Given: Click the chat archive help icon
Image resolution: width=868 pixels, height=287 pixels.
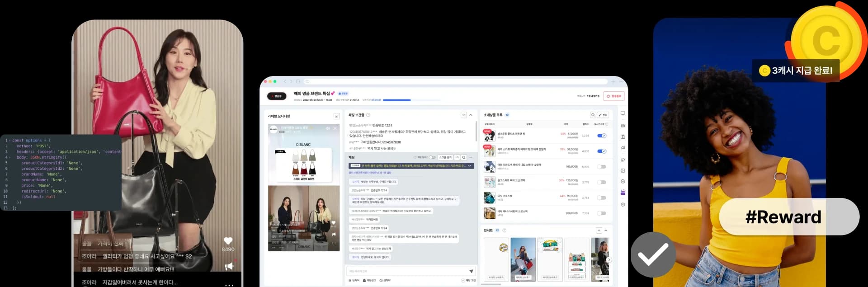Looking at the screenshot, I should click(x=368, y=115).
